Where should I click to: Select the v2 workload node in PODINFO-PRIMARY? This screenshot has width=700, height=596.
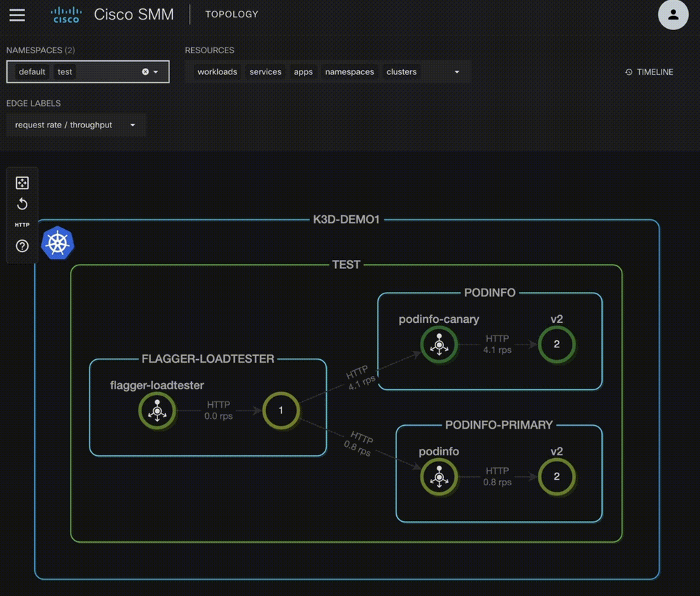556,477
